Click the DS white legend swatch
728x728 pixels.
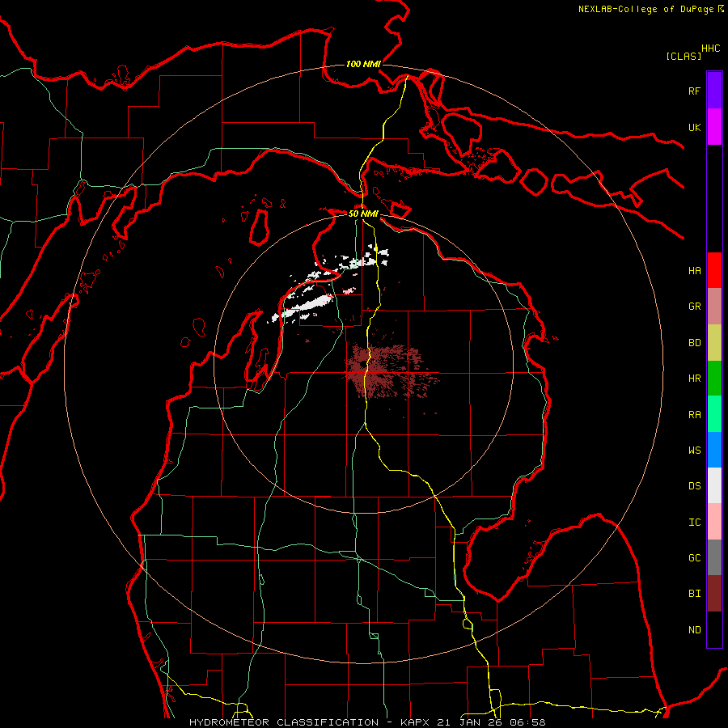pyautogui.click(x=714, y=485)
